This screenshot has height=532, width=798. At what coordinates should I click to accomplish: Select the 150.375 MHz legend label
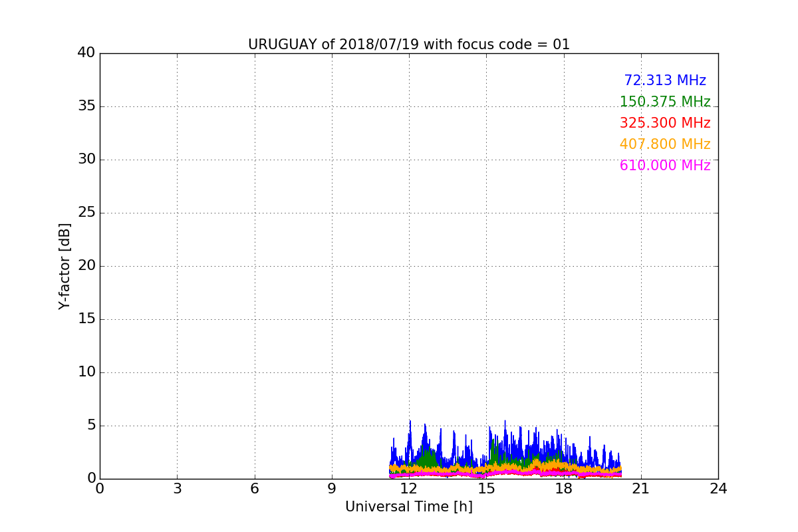pos(665,102)
